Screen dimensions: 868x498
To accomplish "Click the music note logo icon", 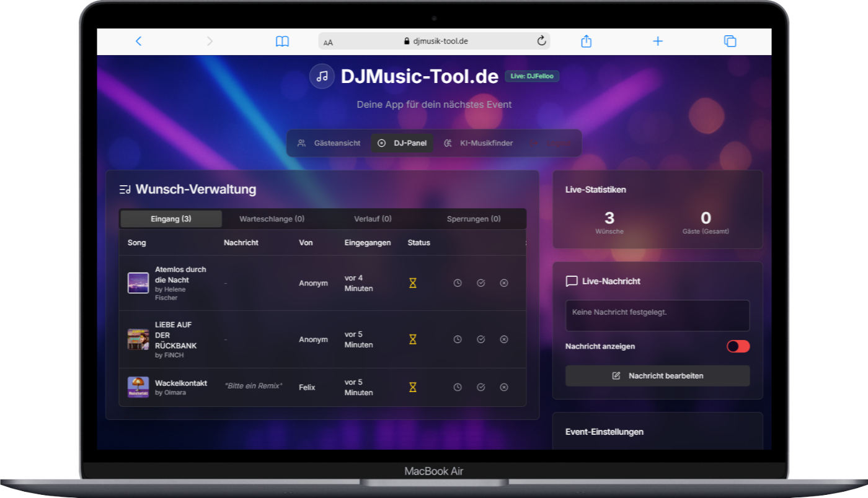I will 322,76.
